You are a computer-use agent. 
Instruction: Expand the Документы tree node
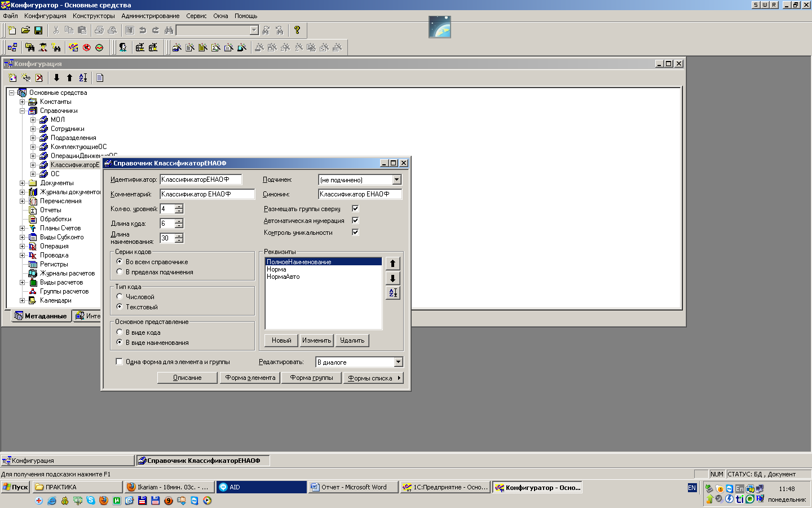tap(23, 183)
